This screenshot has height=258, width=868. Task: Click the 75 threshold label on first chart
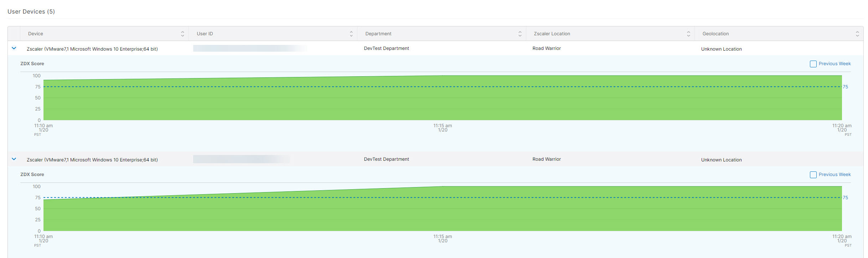click(845, 87)
